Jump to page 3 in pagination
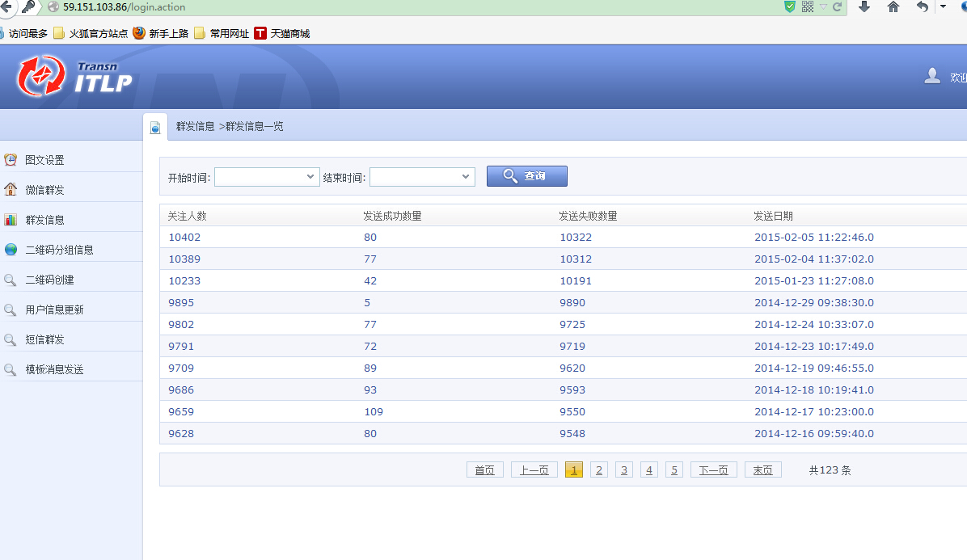 click(x=624, y=470)
